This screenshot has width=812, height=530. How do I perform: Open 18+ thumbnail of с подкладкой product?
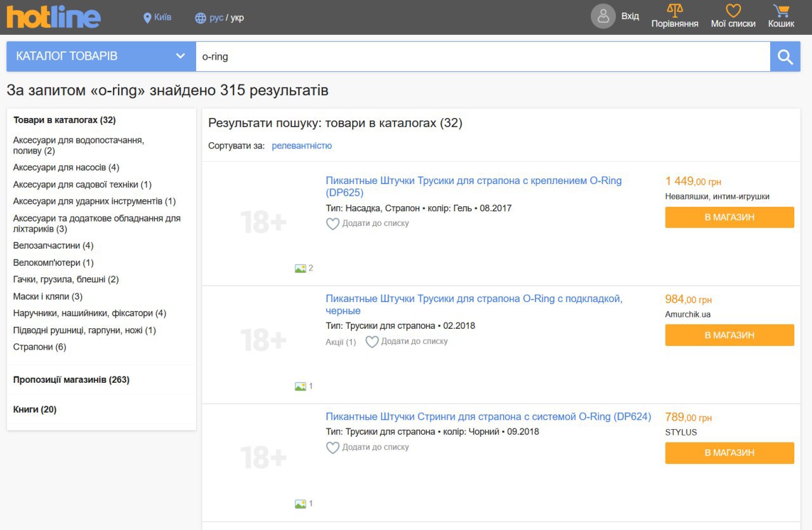click(x=263, y=340)
